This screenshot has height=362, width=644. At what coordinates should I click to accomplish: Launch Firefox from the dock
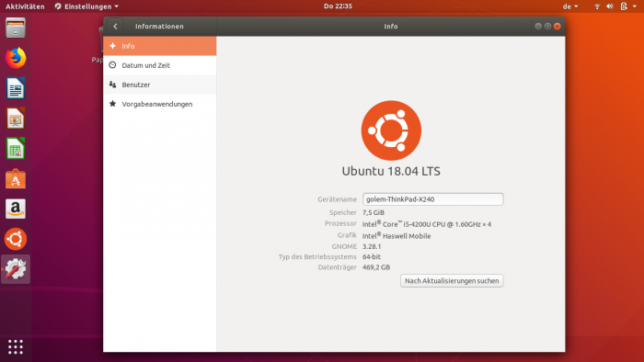pos(16,58)
